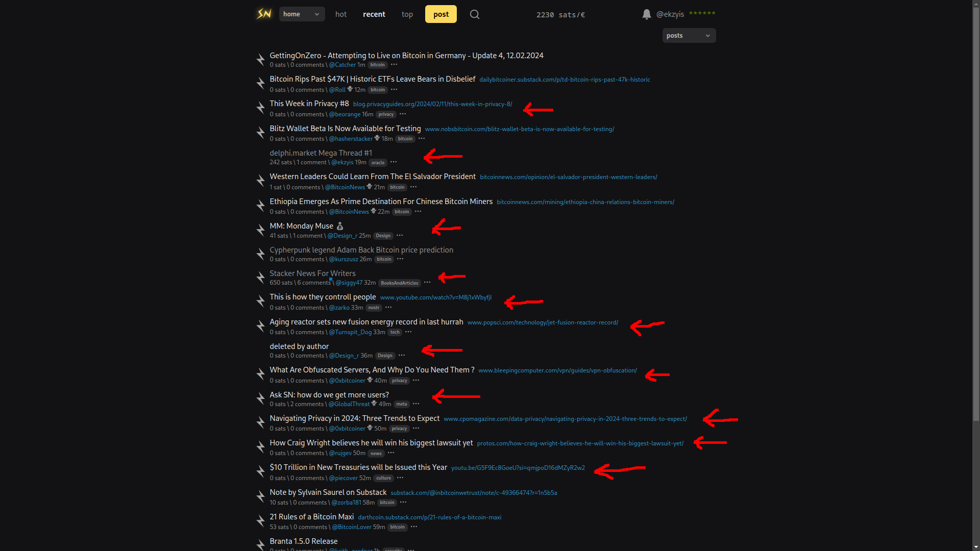Switch to the top tab
Screen dimensions: 980x551
click(407, 14)
